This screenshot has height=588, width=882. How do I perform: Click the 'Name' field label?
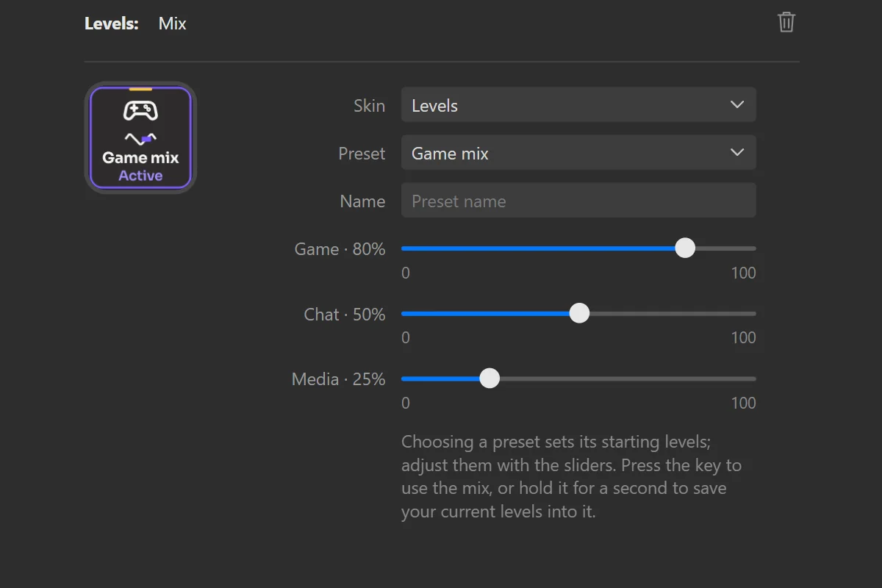[x=362, y=201]
